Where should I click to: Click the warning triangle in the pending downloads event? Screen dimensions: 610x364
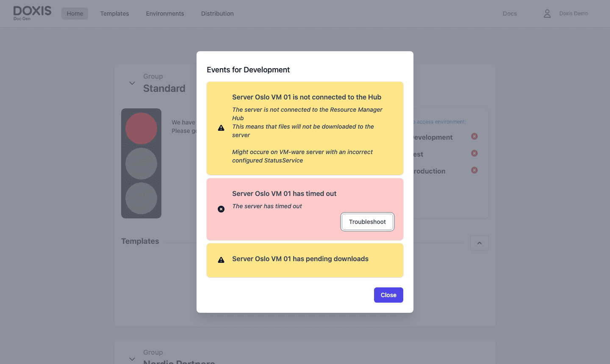click(x=221, y=260)
